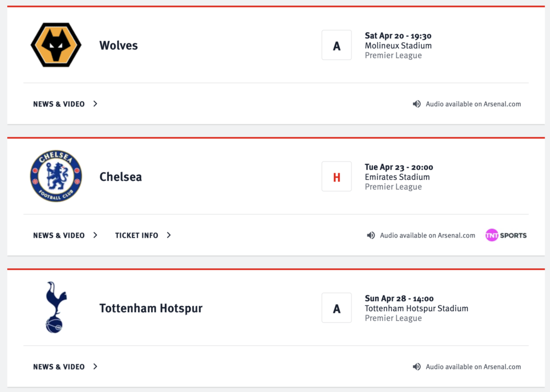
Task: Click the speaker icon in the Tottenham fixture
Action: coord(416,367)
